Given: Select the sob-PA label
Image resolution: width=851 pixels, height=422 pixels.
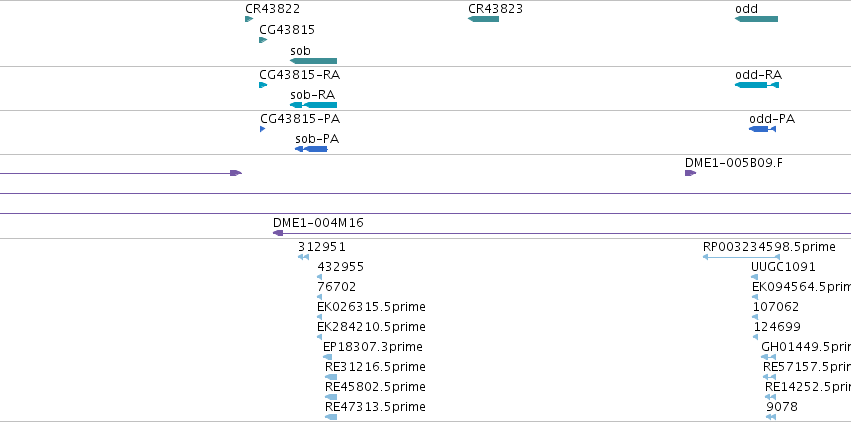Looking at the screenshot, I should click(x=317, y=139).
